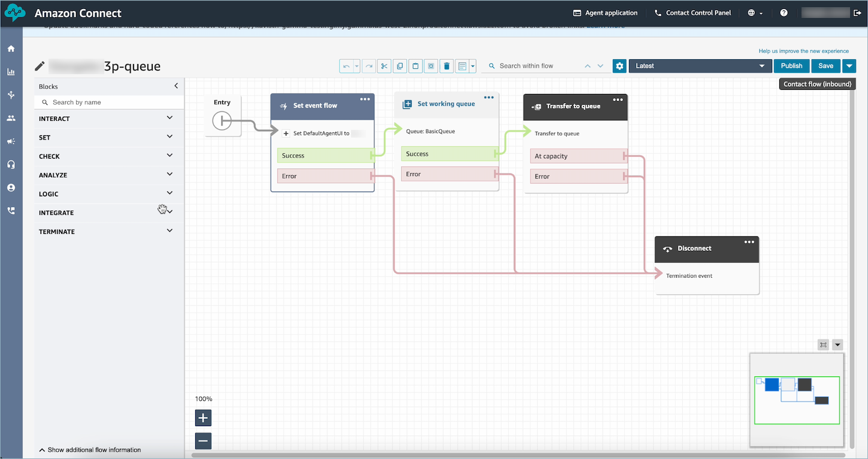The height and width of the screenshot is (459, 868).
Task: Open flow settings via the gear icon
Action: [619, 66]
